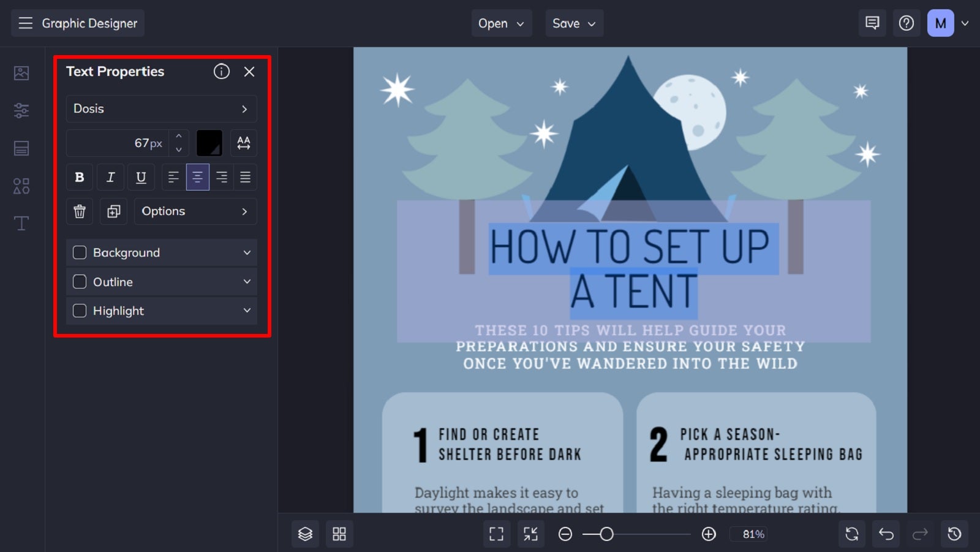The height and width of the screenshot is (552, 980).
Task: Open the hamburger menu next to Graphic Designer
Action: (x=25, y=23)
